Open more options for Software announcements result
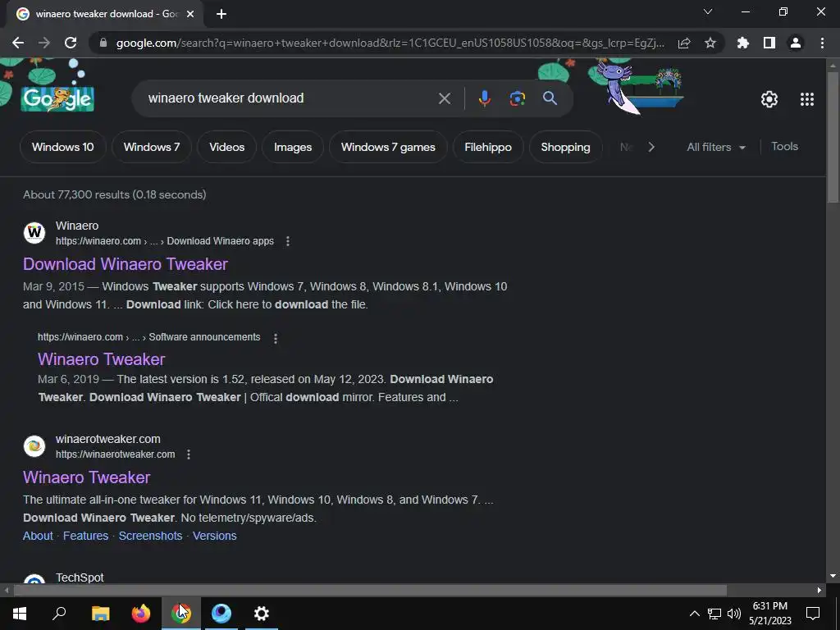The image size is (840, 630). (276, 338)
